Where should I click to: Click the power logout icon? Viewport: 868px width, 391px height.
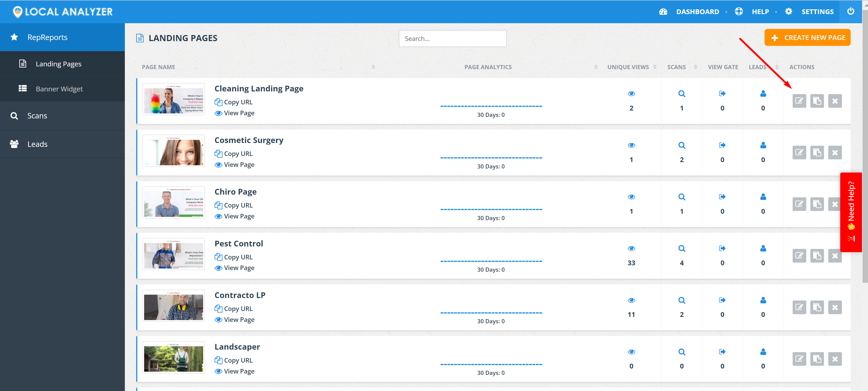(x=851, y=11)
